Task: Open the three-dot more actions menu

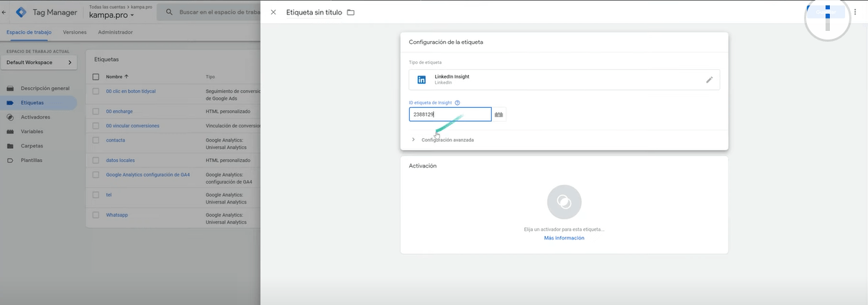Action: click(x=855, y=12)
